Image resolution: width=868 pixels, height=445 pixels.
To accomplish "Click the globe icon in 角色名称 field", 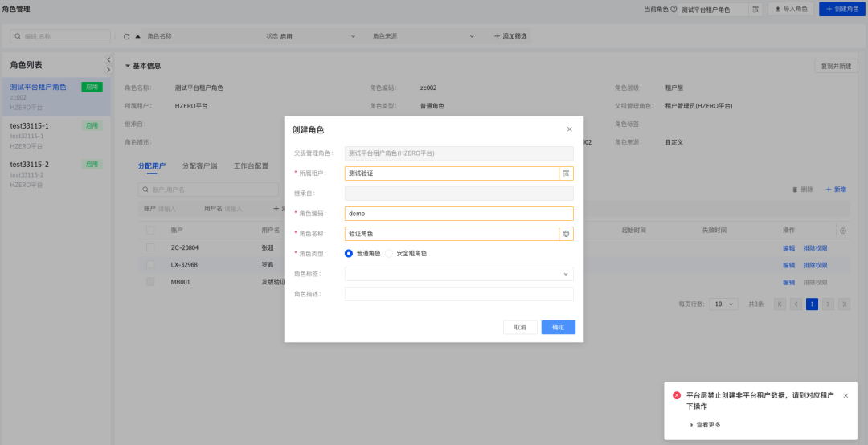I will click(x=566, y=234).
